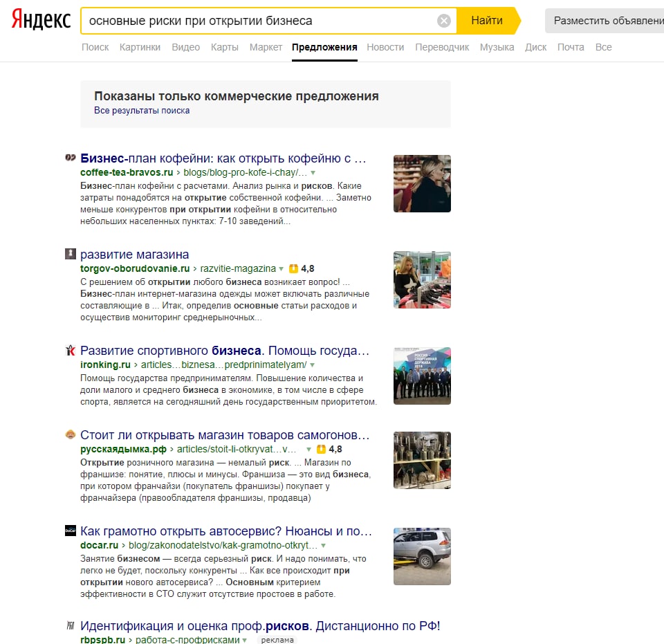
Task: Click the razvitie-magazina path link
Action: coord(238,268)
